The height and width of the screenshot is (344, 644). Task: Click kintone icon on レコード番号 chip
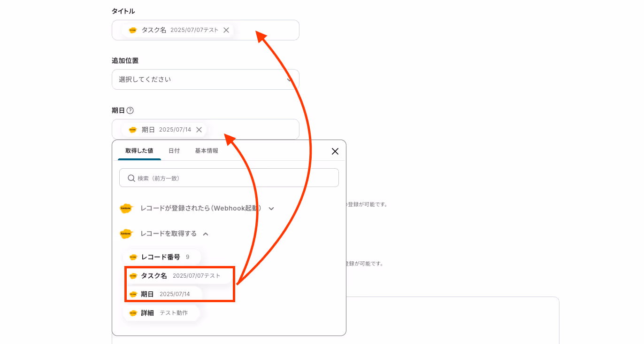click(133, 257)
